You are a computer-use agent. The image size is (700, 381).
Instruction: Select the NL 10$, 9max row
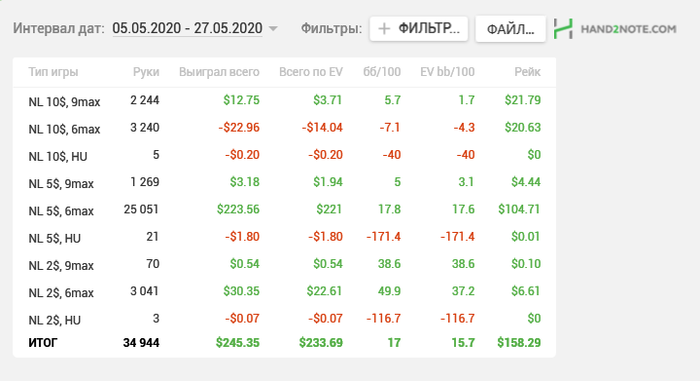point(284,100)
